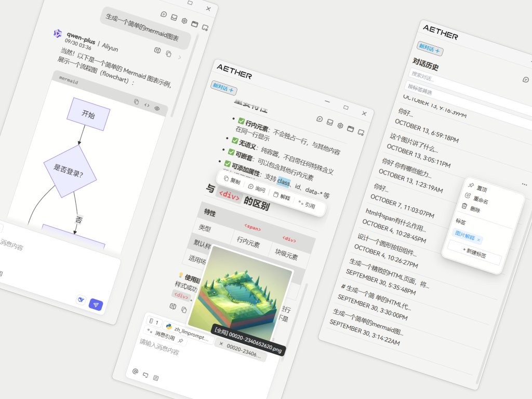The width and height of the screenshot is (532, 399).
Task: Open the three-dots conversation options menu
Action: (524, 184)
